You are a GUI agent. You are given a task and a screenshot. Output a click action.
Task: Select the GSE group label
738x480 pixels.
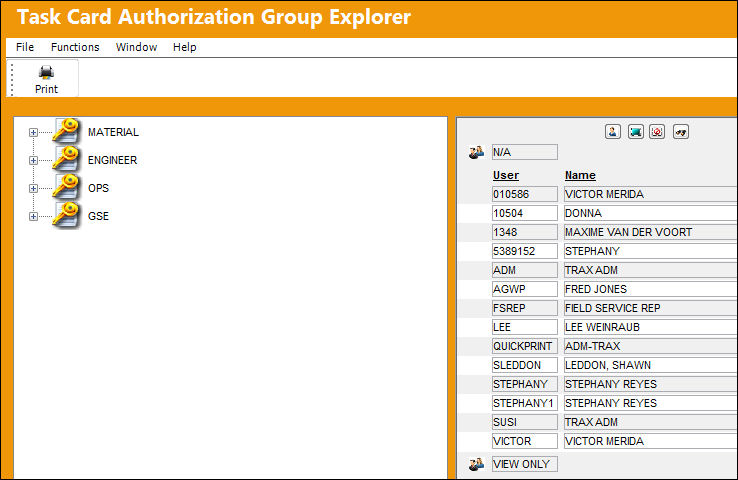click(x=98, y=216)
